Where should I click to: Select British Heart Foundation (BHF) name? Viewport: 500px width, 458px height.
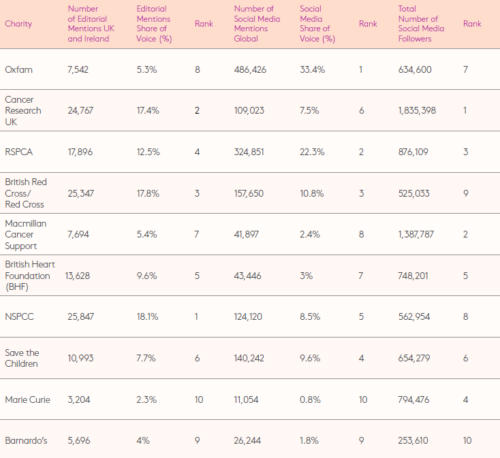pos(30,276)
